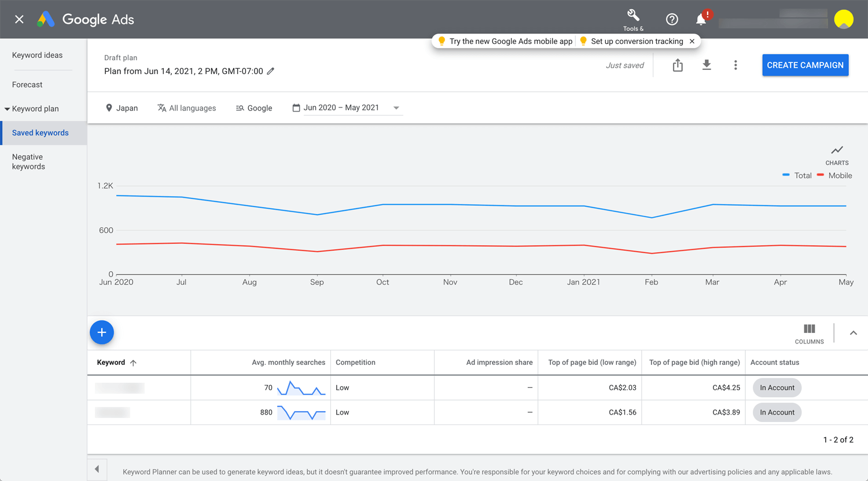Change the Google search network setting

pos(254,108)
